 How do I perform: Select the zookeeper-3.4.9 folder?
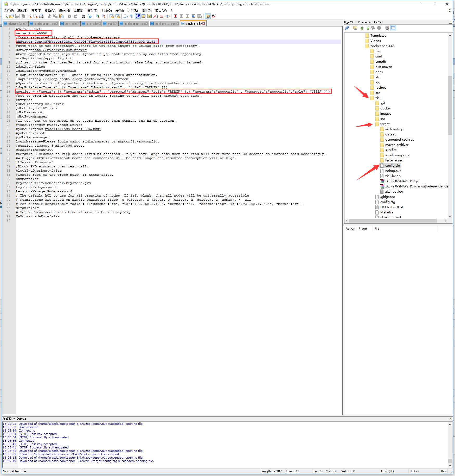coord(383,46)
